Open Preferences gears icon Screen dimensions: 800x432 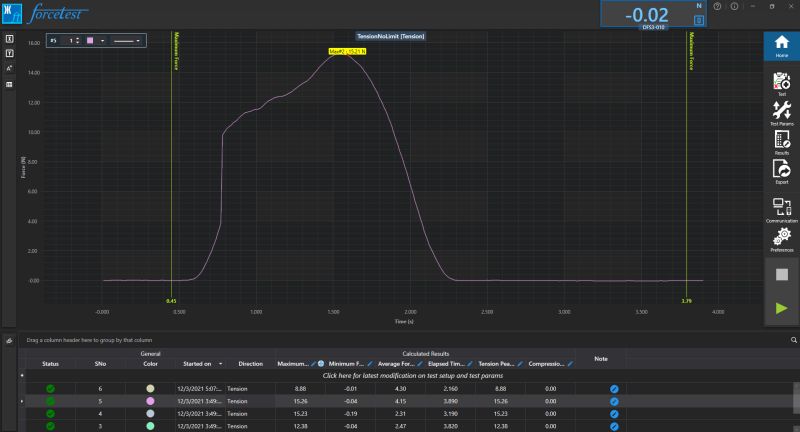[x=782, y=239]
